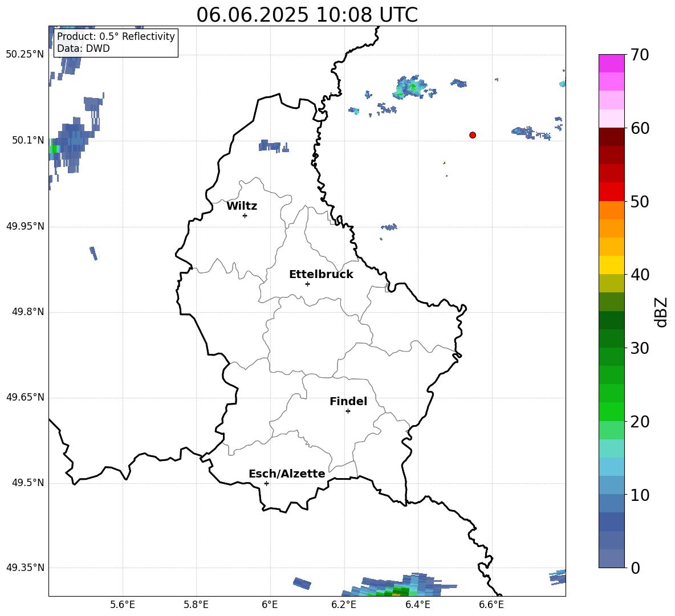Click the 5.8°E longitude label

tap(196, 605)
